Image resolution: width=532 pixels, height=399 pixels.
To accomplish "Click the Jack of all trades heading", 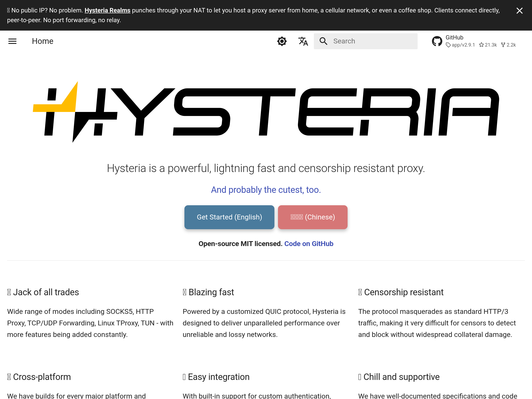I will click(x=43, y=292).
